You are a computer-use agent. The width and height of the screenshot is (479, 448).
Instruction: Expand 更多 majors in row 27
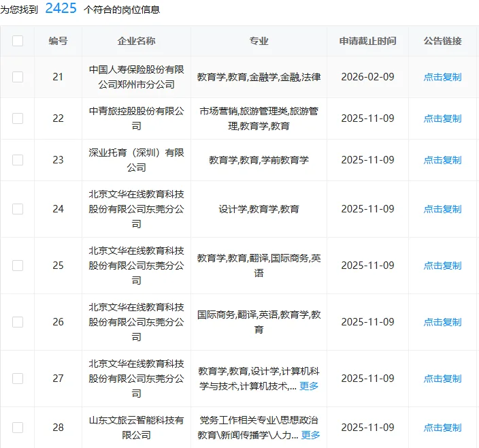tap(309, 386)
